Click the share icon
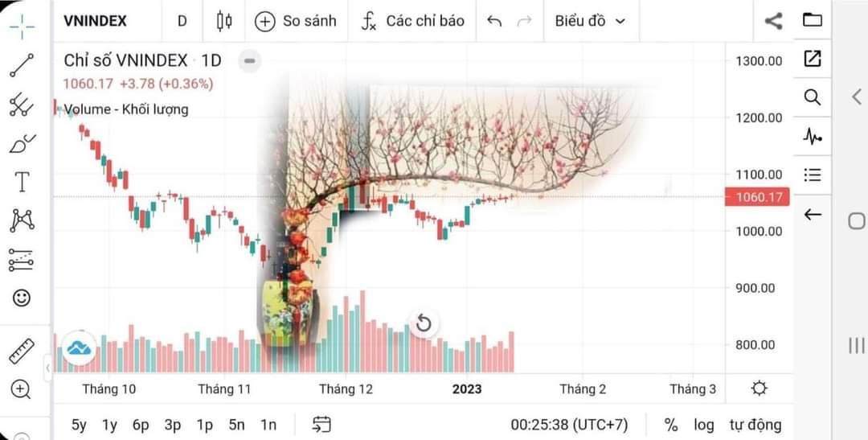 773,21
